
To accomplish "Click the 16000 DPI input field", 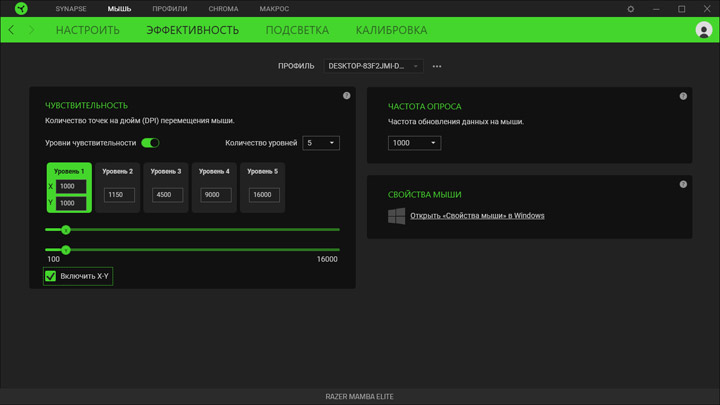I will pyautogui.click(x=264, y=195).
